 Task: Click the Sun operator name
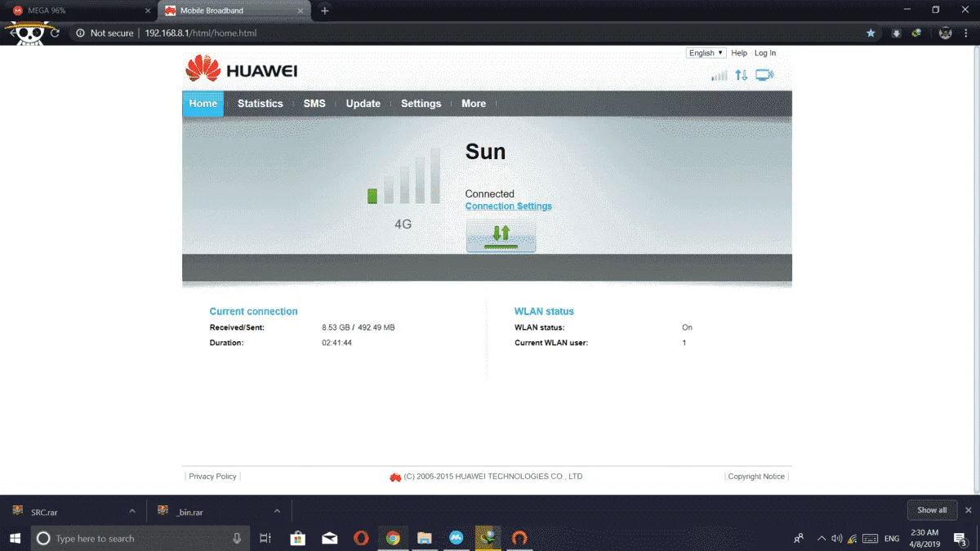[485, 152]
